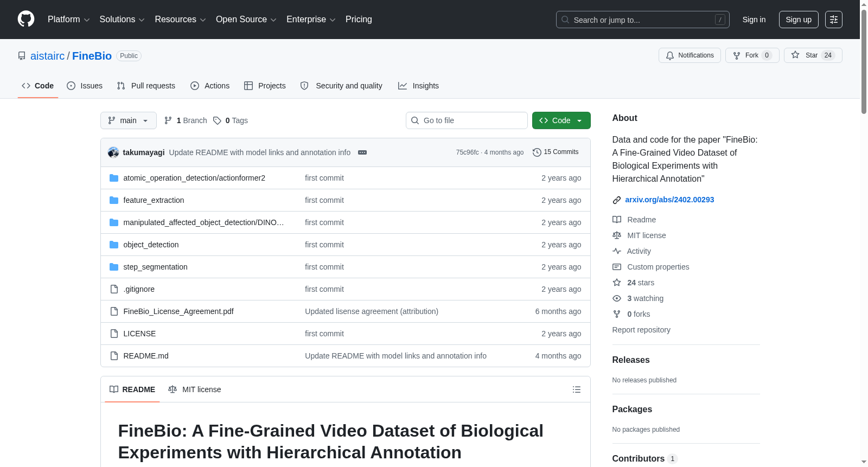
Task: Select the README tab in file viewer
Action: 132,389
